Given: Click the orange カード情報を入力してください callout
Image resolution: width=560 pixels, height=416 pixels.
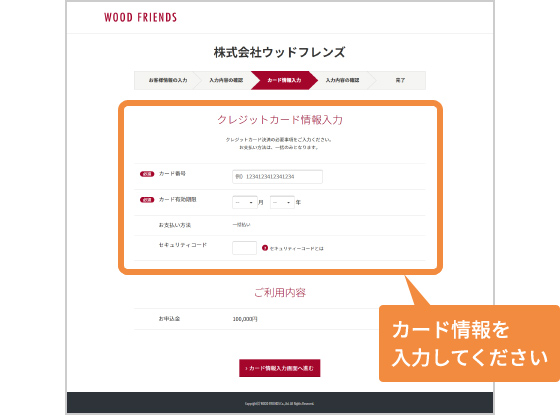Looking at the screenshot, I should (x=469, y=344).
